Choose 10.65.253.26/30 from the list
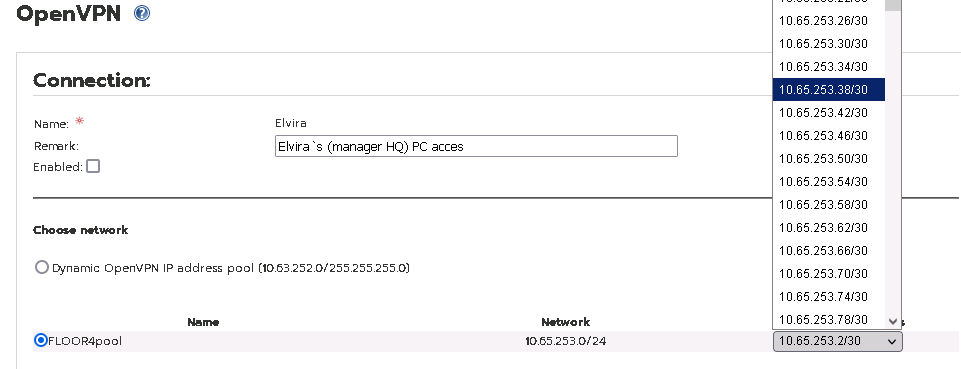Viewport: 961px width, 369px height. [829, 21]
